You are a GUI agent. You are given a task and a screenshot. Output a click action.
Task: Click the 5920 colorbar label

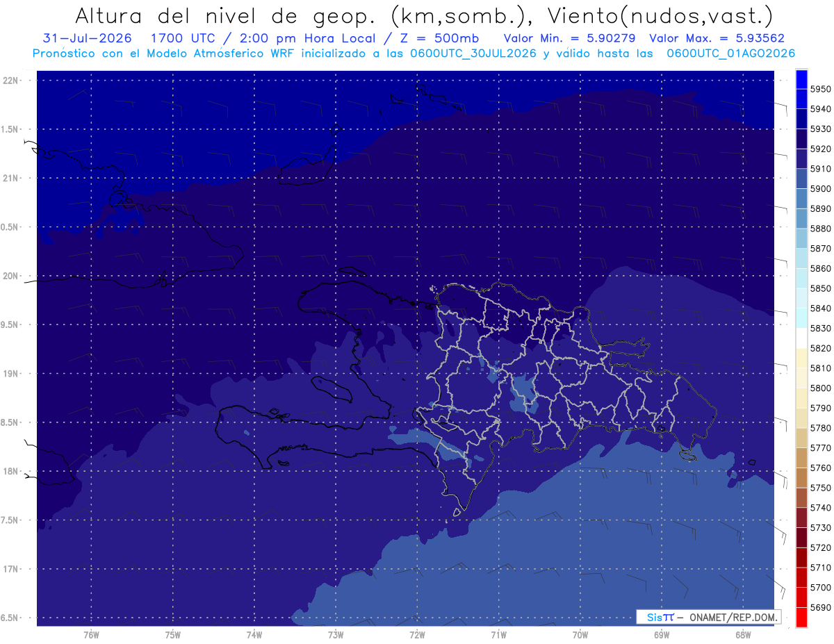pyautogui.click(x=821, y=149)
